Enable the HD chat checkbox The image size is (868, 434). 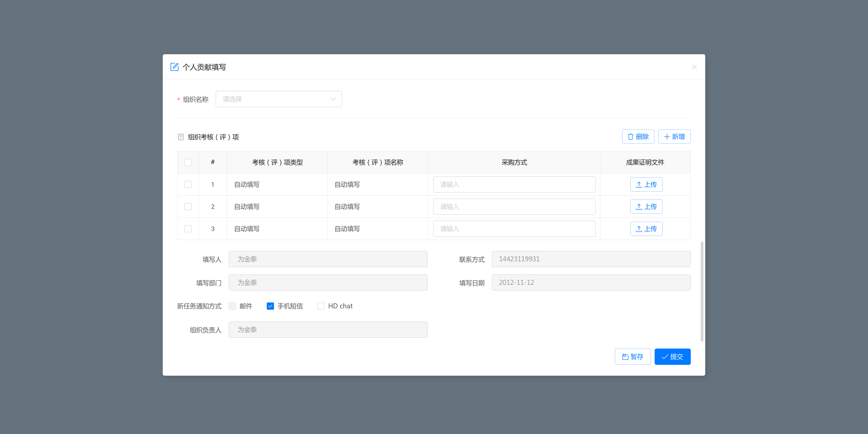(321, 306)
